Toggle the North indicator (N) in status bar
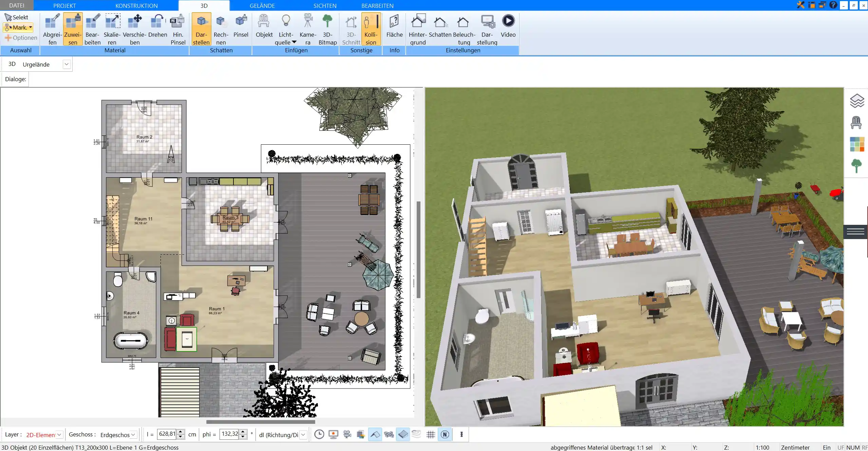The width and height of the screenshot is (868, 451). click(445, 434)
